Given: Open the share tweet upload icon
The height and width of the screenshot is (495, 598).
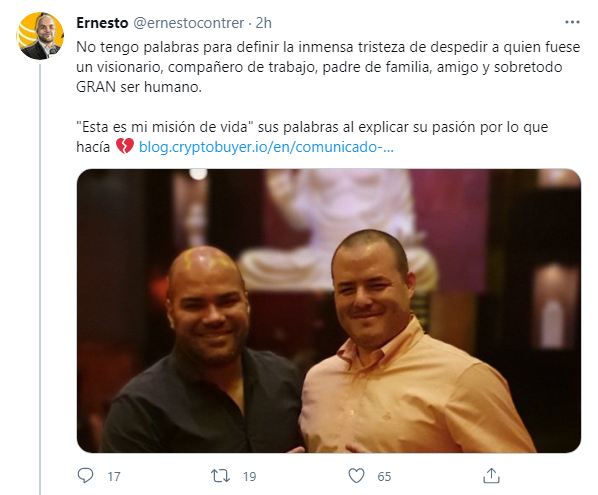Looking at the screenshot, I should 491,476.
